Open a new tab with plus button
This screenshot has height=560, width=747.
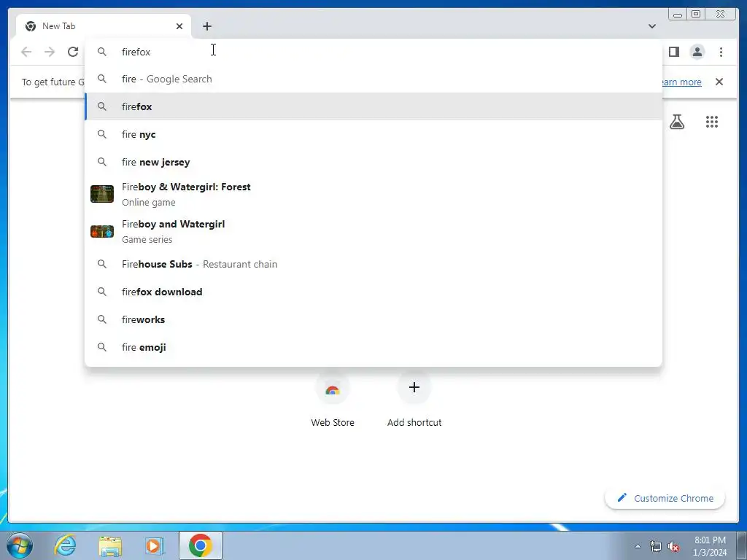pyautogui.click(x=206, y=26)
